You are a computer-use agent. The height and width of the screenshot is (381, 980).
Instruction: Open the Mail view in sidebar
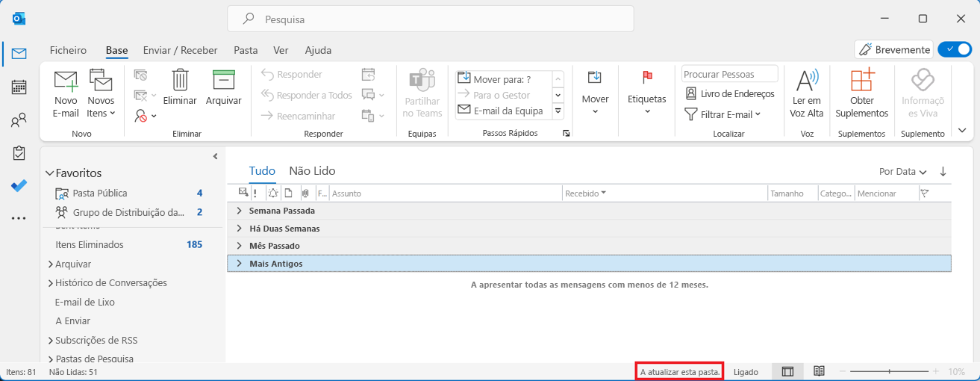tap(19, 53)
